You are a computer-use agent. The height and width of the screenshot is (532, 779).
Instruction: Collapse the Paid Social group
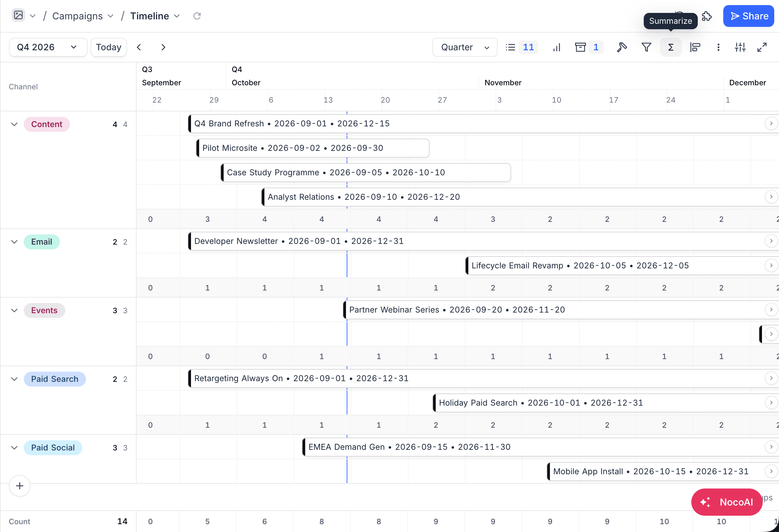(x=14, y=448)
